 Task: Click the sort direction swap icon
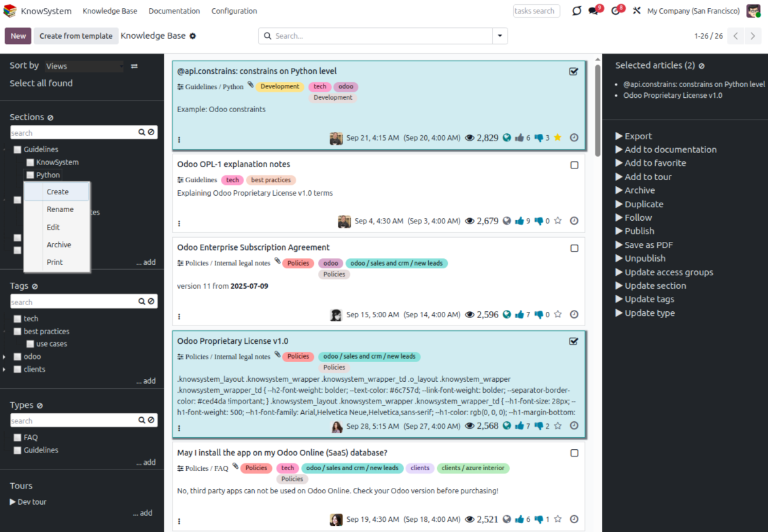(x=134, y=66)
